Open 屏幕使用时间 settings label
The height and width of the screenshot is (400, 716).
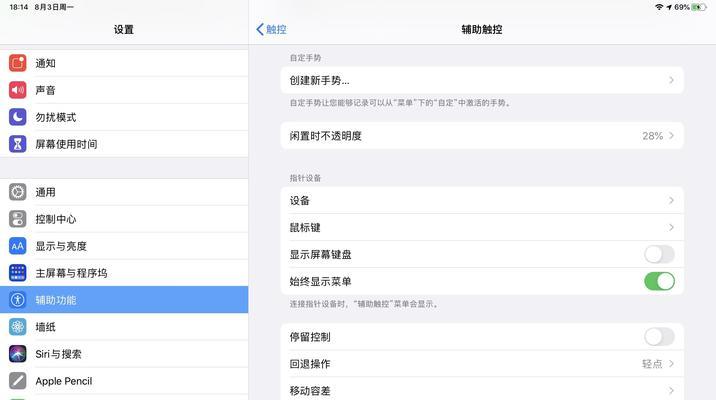[x=66, y=144]
